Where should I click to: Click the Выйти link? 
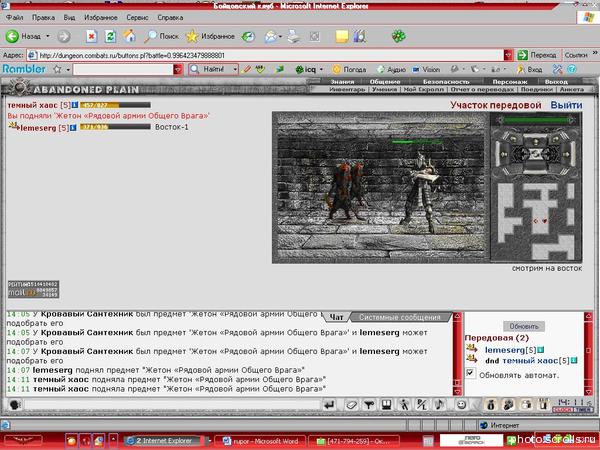[566, 105]
